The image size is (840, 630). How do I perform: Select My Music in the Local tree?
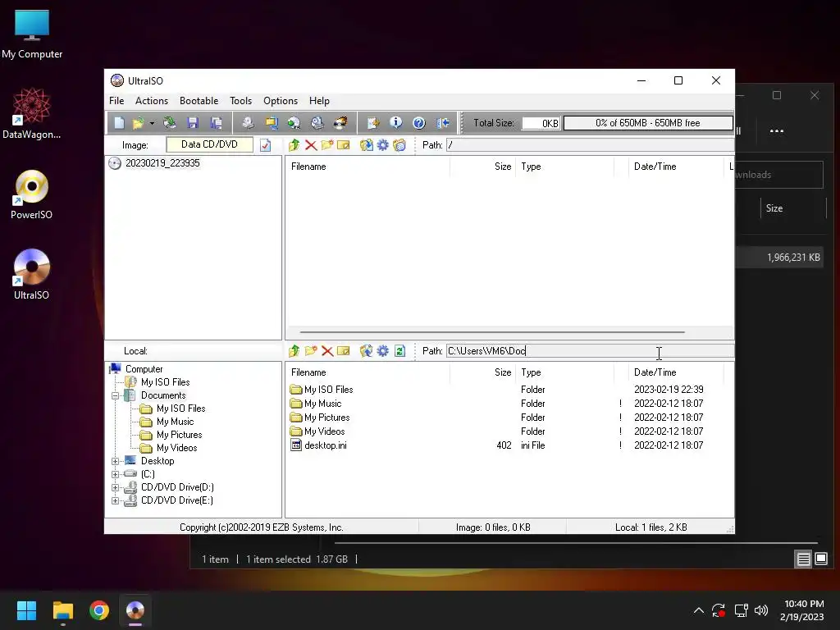[176, 422]
